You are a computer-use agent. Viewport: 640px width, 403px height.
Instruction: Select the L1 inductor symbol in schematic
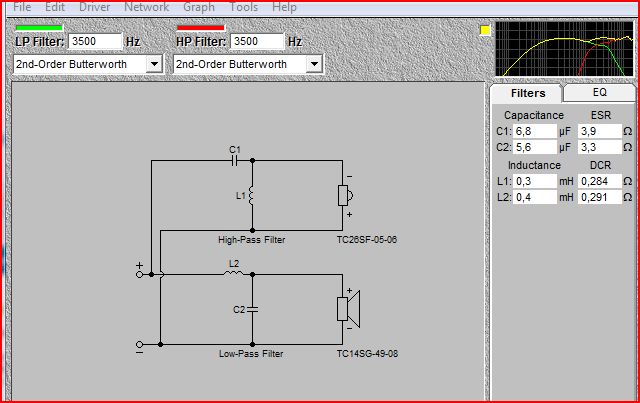(251, 195)
